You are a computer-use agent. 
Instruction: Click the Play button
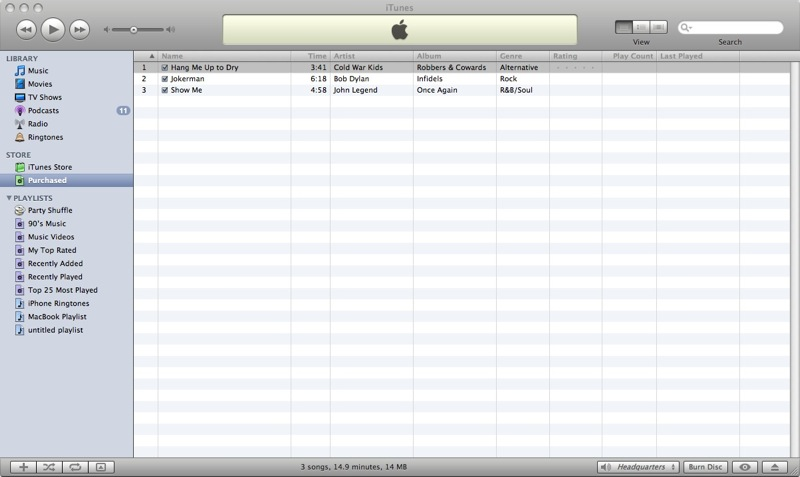[x=53, y=29]
